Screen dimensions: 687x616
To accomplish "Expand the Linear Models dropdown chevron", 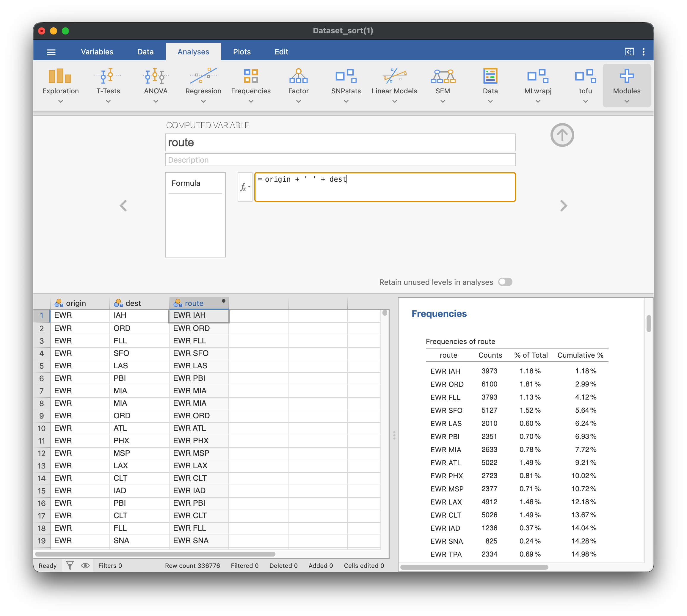I will click(x=394, y=101).
